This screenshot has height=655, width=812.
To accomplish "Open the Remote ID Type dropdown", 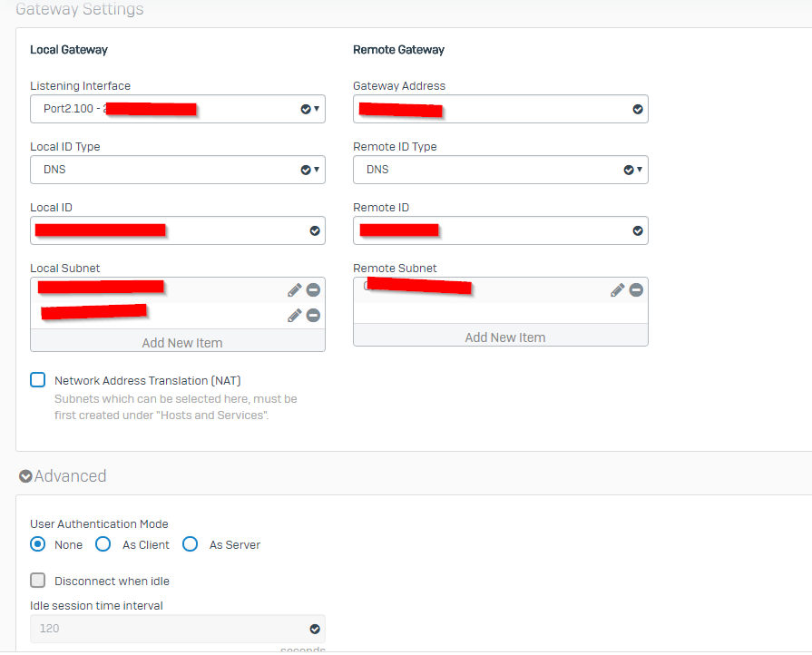I will pos(500,170).
